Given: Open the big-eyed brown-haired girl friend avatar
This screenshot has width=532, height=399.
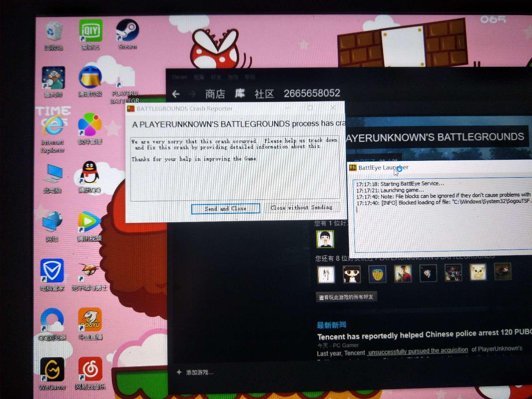Looking at the screenshot, I should click(x=352, y=274).
